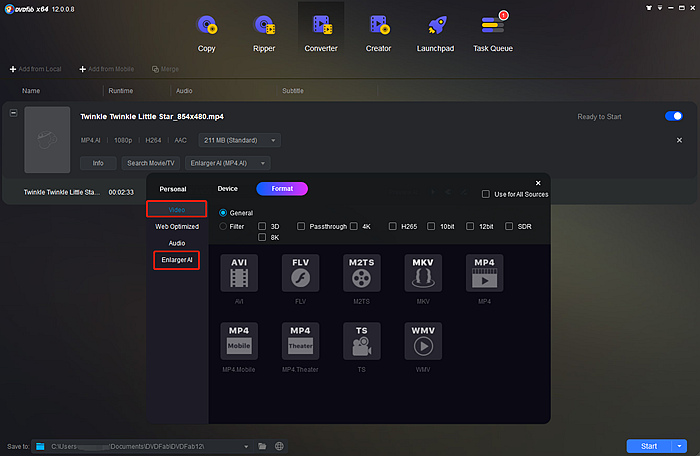
Task: Switch to the Format tab
Action: tap(282, 188)
